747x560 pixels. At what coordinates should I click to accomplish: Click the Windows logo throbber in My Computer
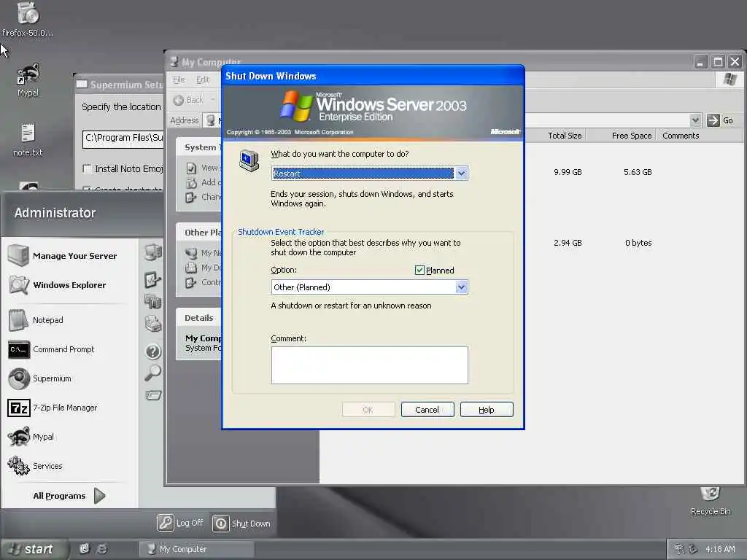729,79
